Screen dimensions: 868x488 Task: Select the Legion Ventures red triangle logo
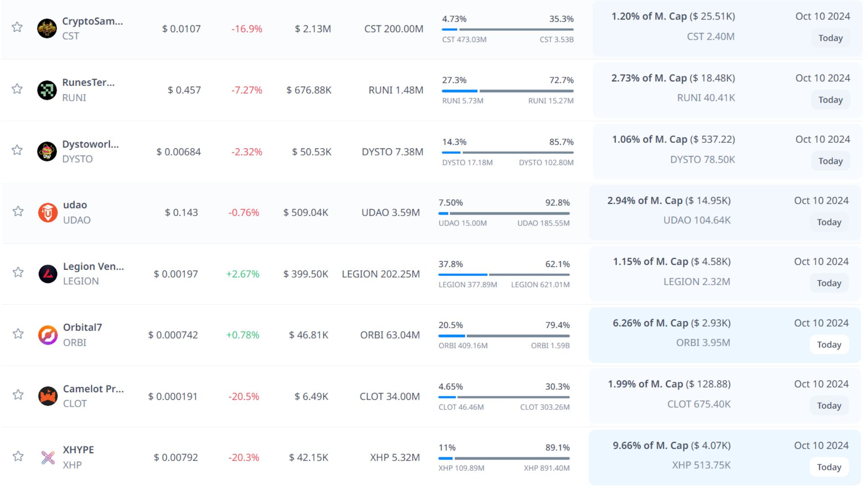[48, 274]
